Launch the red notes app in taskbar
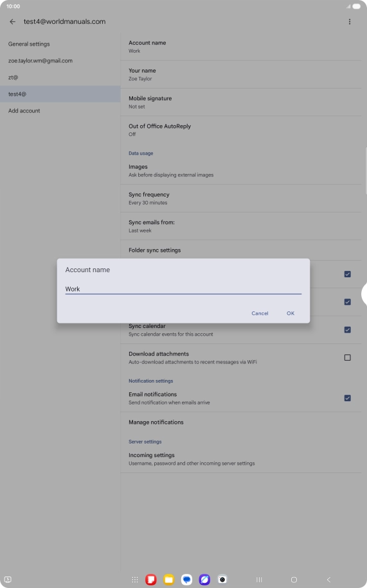This screenshot has height=588, width=367. coord(151,580)
